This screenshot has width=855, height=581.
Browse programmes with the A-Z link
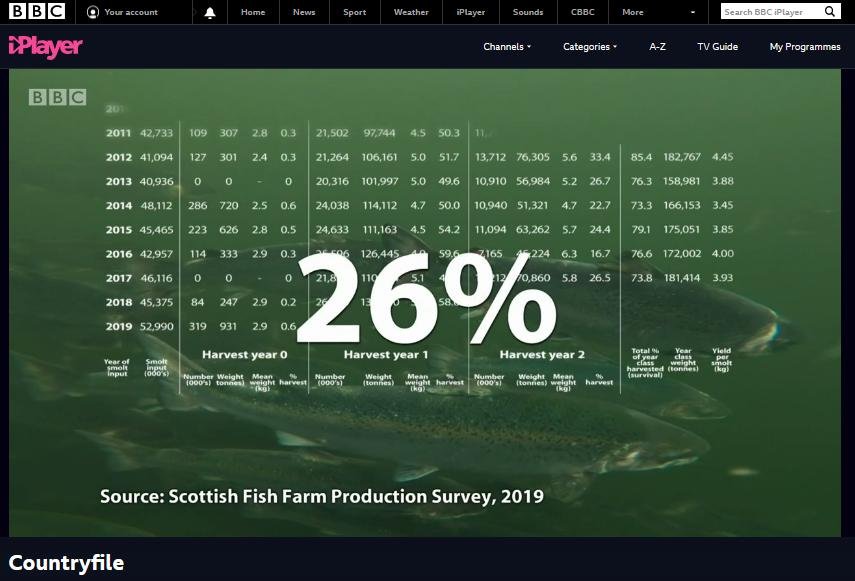pyautogui.click(x=657, y=46)
